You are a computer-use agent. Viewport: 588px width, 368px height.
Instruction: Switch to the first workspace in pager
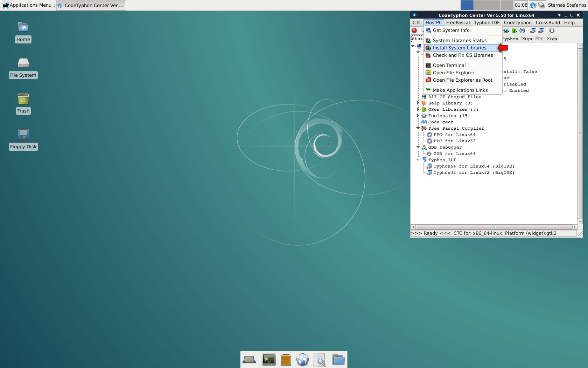(467, 5)
